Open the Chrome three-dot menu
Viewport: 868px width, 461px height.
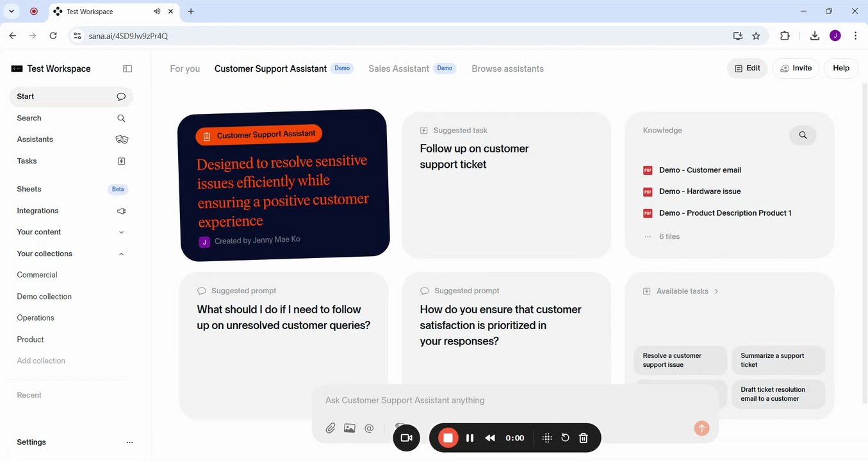coord(856,36)
